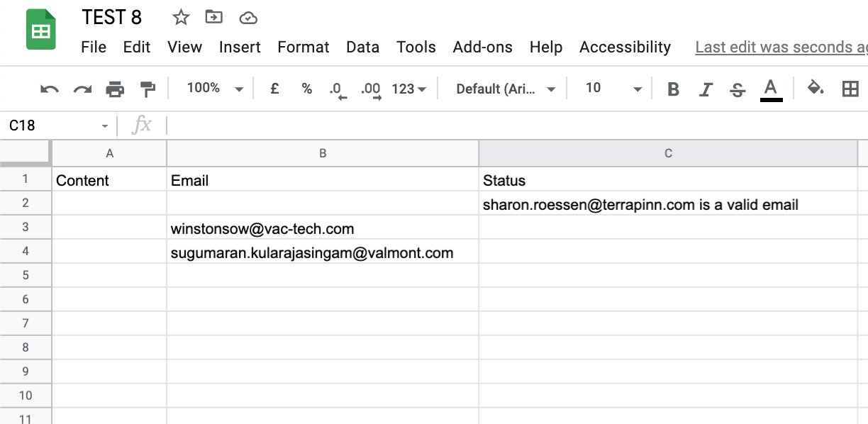Select cell with sugumaran.kularajasingam@valmont.com
This screenshot has height=424, width=868.
point(323,252)
